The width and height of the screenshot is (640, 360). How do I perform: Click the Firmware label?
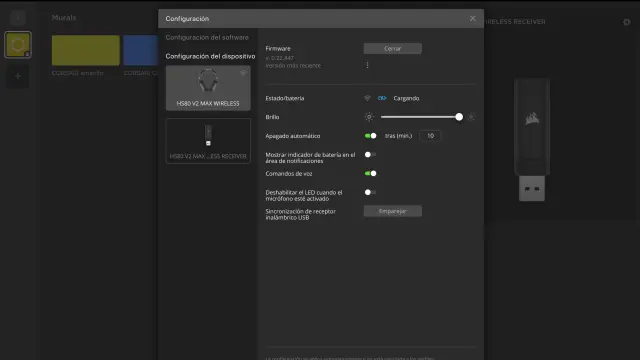click(278, 49)
